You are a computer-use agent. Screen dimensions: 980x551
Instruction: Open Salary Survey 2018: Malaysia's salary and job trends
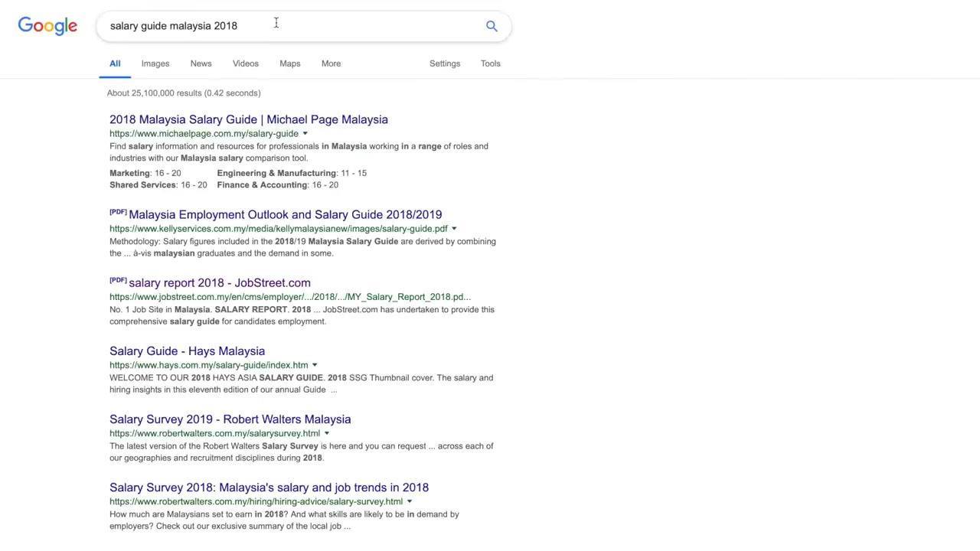[269, 487]
